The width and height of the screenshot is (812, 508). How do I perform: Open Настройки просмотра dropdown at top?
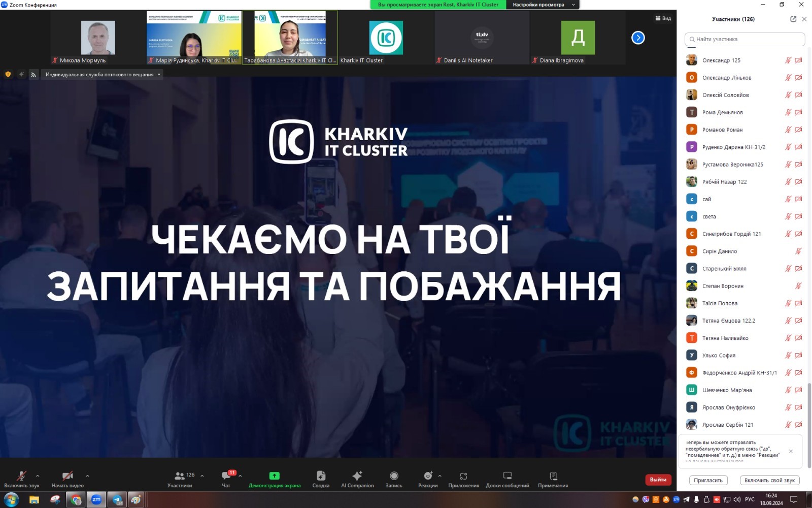(x=544, y=5)
